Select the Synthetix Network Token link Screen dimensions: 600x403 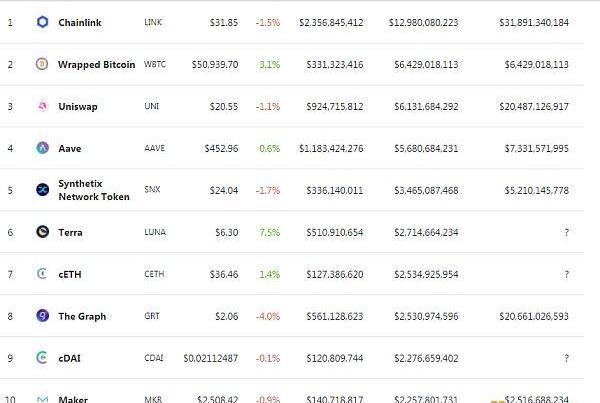[x=93, y=190]
